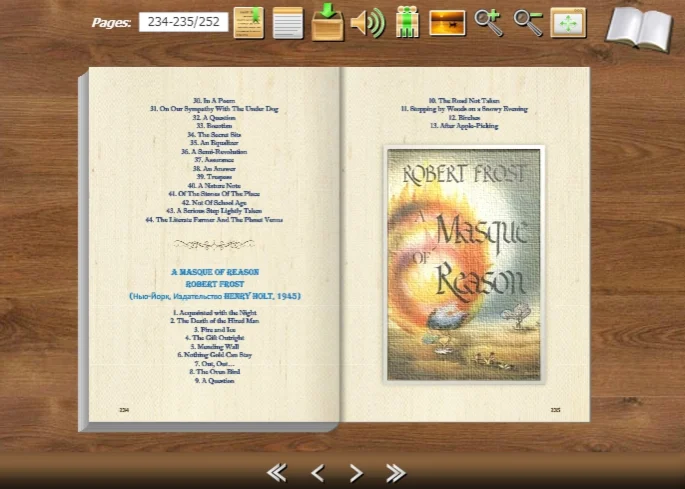Open the sunset picture gallery icon
685x489 pixels.
447,23
